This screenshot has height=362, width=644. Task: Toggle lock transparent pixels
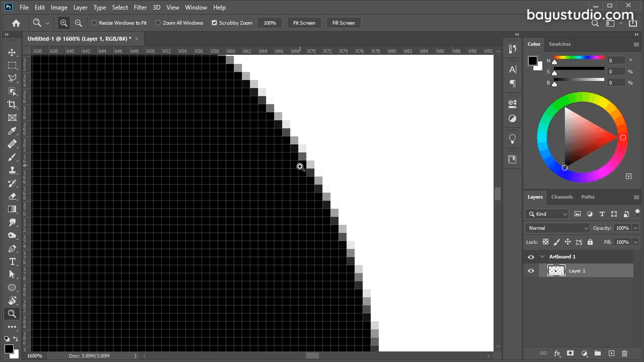tap(545, 242)
